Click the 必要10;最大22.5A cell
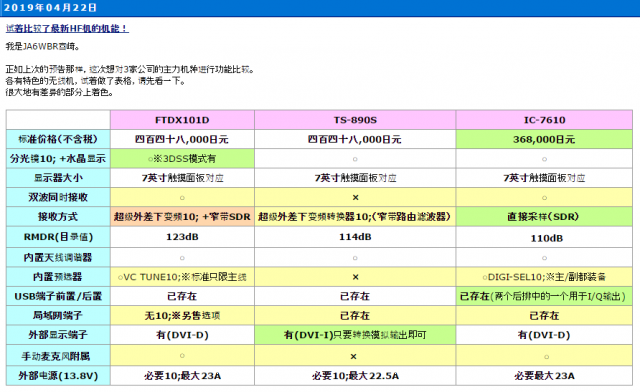The image size is (640, 392). click(355, 376)
